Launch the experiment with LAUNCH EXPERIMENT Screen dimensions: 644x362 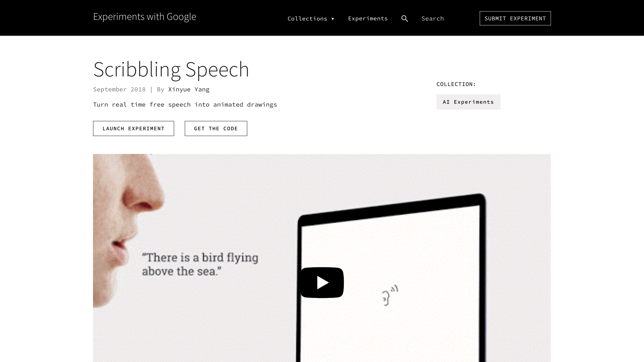pyautogui.click(x=133, y=128)
